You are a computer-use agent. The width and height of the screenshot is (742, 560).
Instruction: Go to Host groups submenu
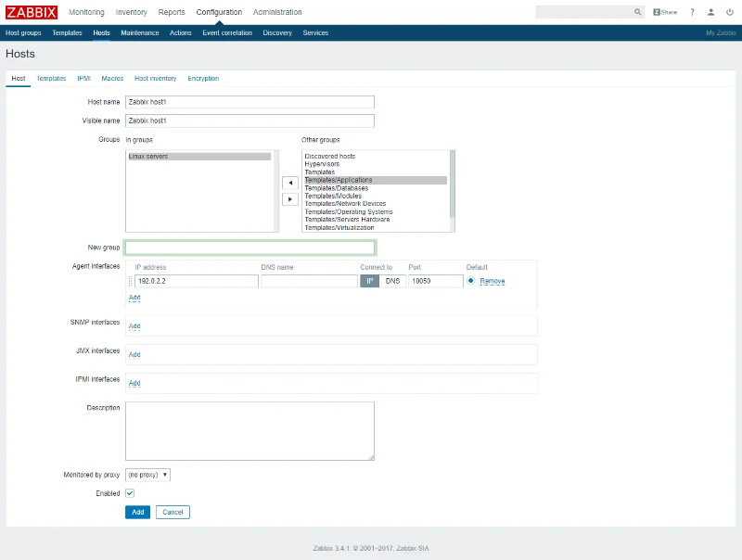(23, 32)
